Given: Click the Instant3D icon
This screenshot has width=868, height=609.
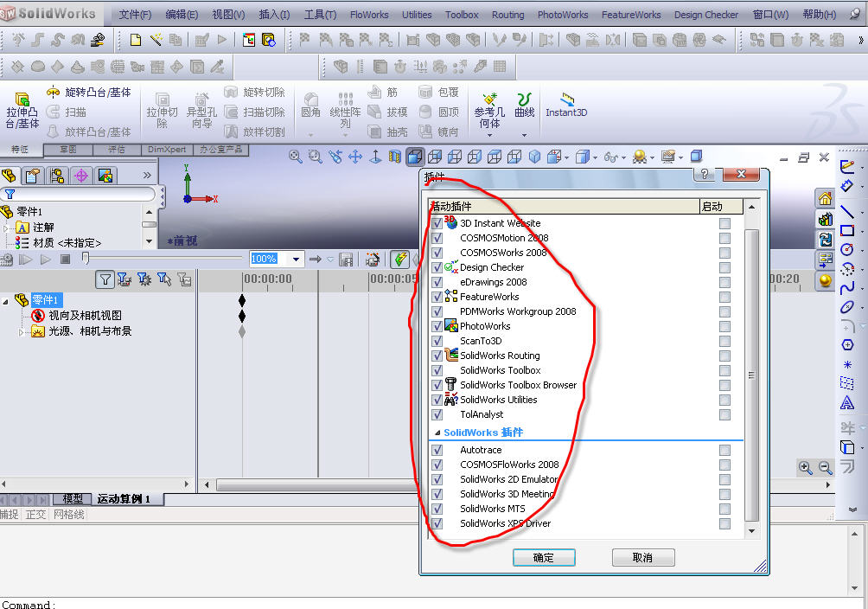Looking at the screenshot, I should click(567, 99).
